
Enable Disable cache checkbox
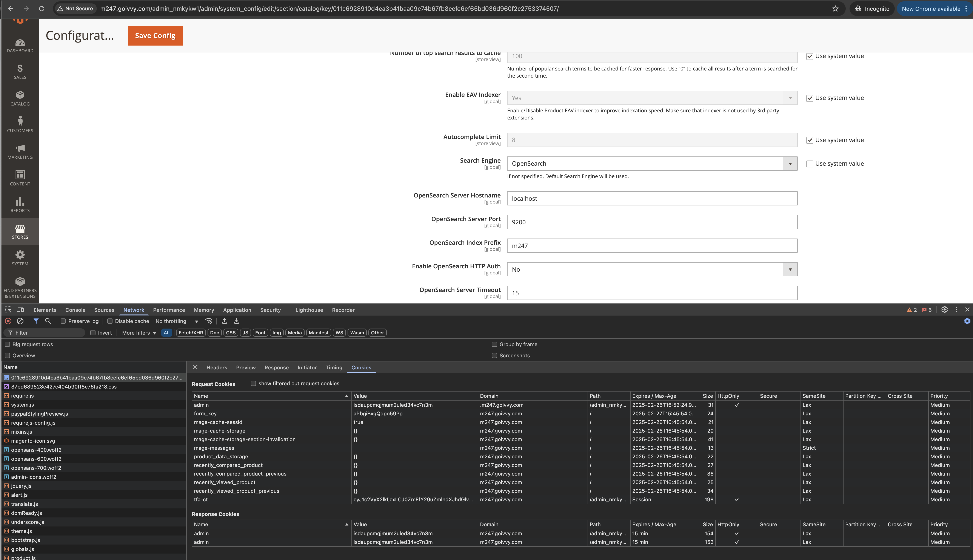(110, 321)
